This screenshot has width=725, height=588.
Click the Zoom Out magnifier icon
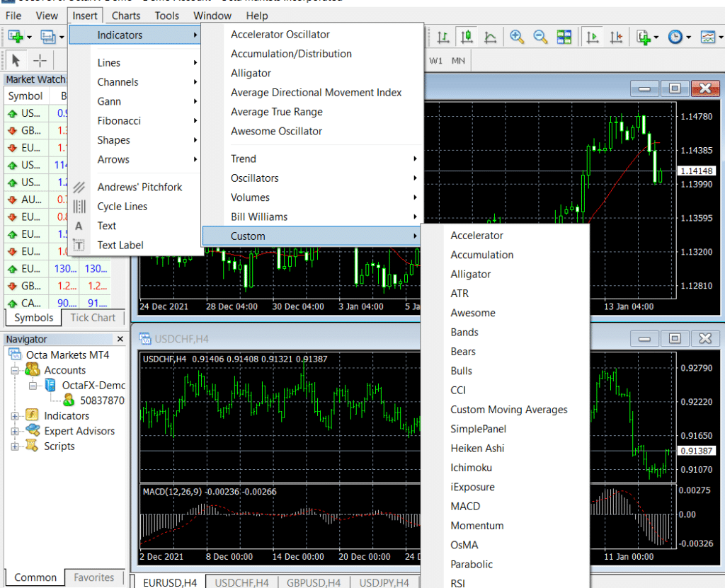[540, 36]
